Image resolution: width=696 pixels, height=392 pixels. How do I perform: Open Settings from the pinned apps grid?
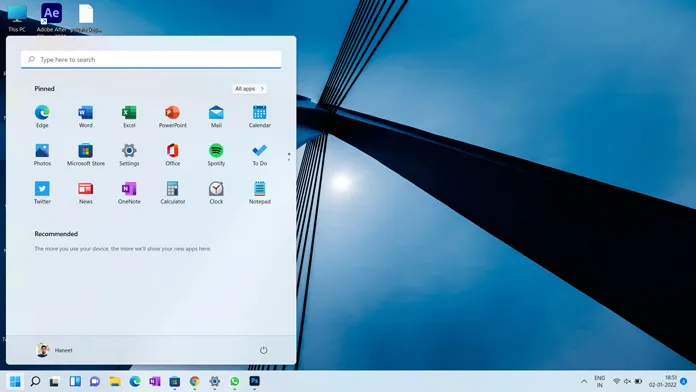129,155
